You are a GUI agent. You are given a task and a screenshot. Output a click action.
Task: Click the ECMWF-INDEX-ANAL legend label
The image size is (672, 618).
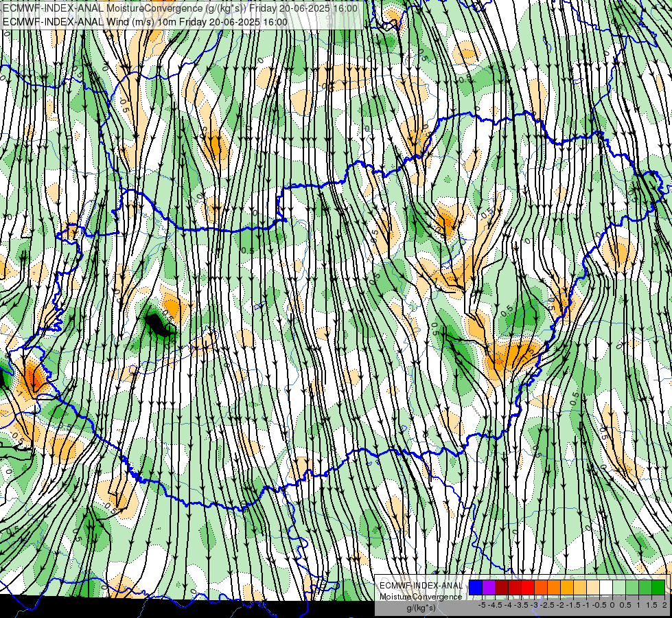pos(421,586)
